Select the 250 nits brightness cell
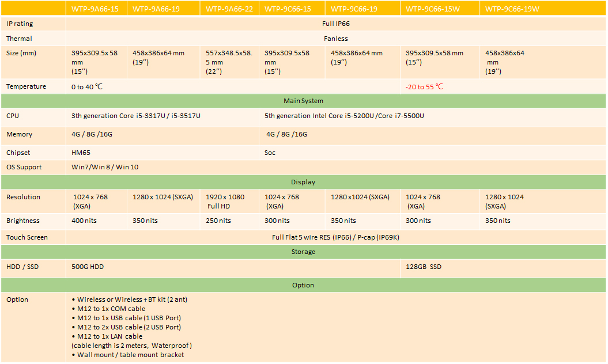This screenshot has width=608, height=364. point(218,221)
